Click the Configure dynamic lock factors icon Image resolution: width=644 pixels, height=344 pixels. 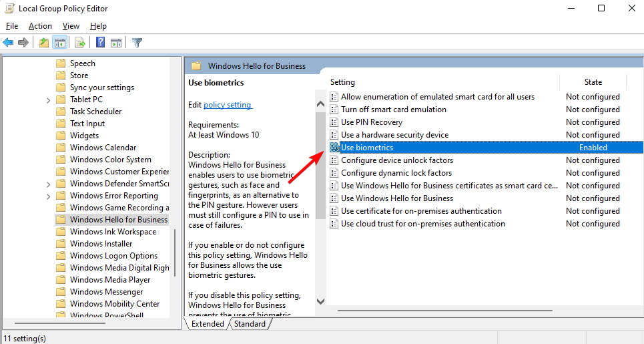(x=334, y=173)
